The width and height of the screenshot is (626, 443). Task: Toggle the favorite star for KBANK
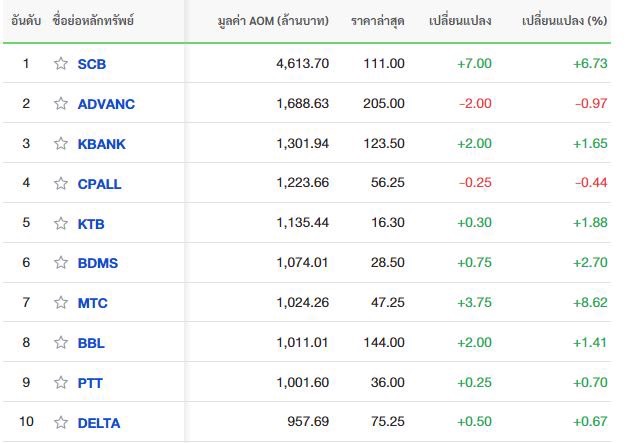[x=61, y=143]
